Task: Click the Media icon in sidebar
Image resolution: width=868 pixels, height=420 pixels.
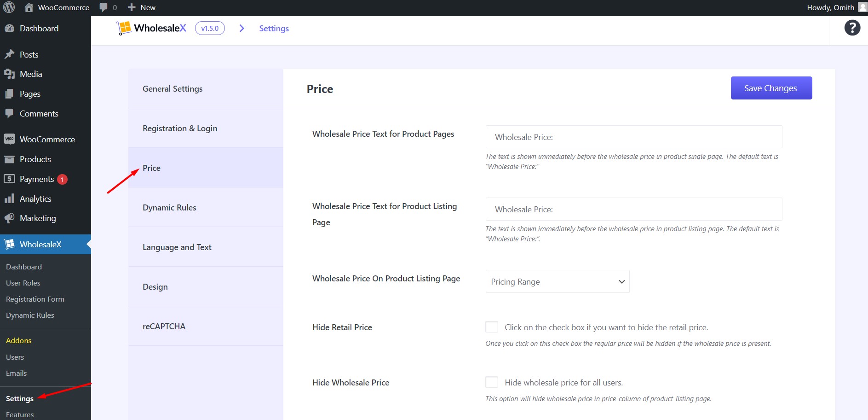Action: 10,74
